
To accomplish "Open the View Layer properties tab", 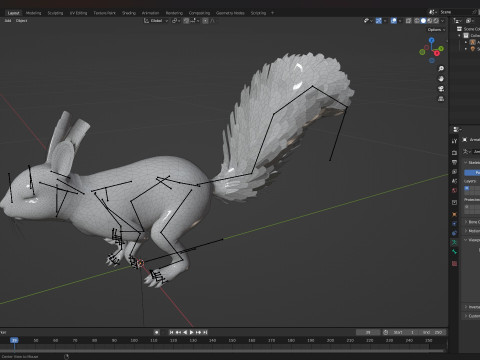I will click(454, 172).
